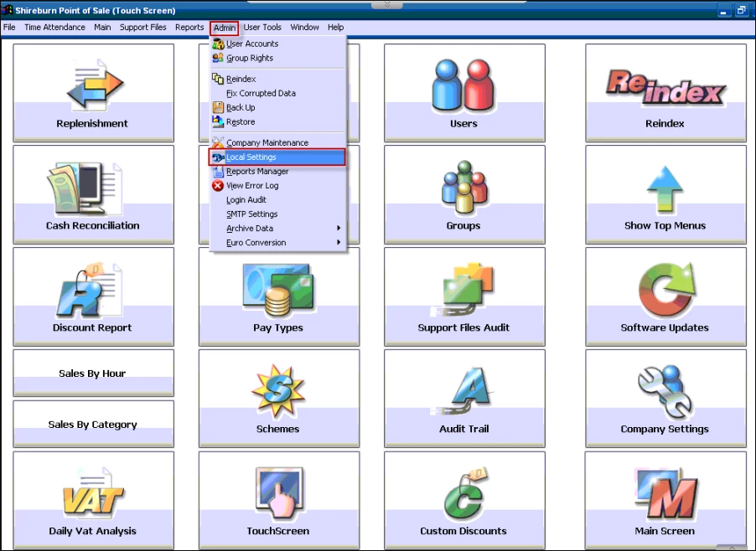Click the Show Top Menus tile
This screenshot has width=756, height=551.
(x=665, y=194)
